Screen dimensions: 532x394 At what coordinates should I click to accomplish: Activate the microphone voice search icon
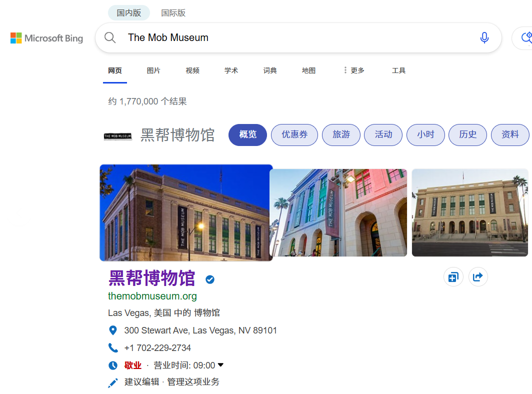pos(484,37)
